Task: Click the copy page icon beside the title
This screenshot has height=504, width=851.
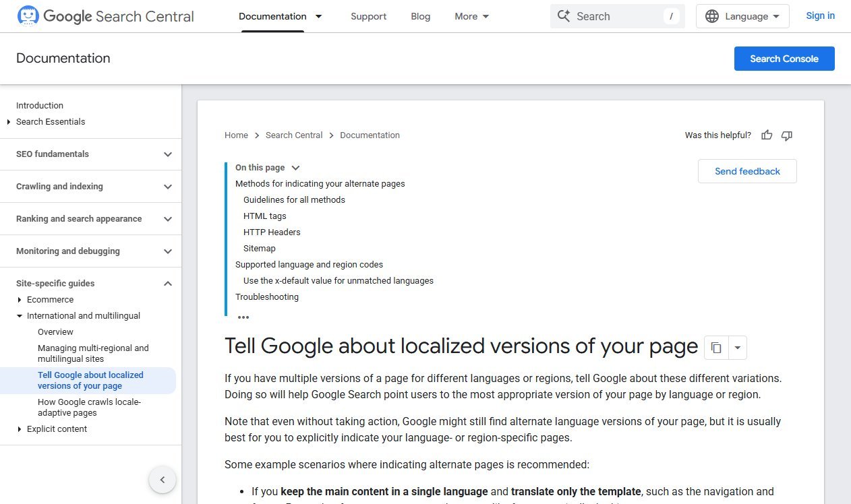Action: tap(716, 348)
